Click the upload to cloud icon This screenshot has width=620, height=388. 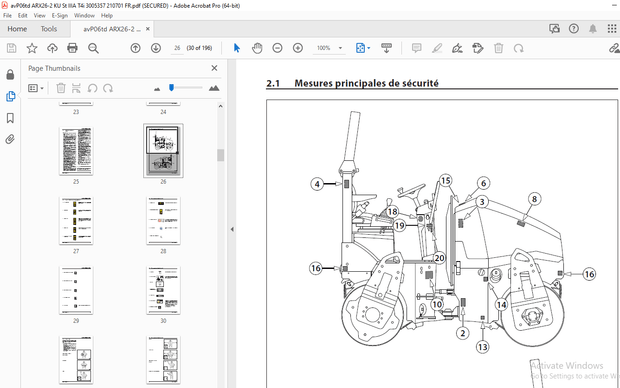click(x=52, y=48)
